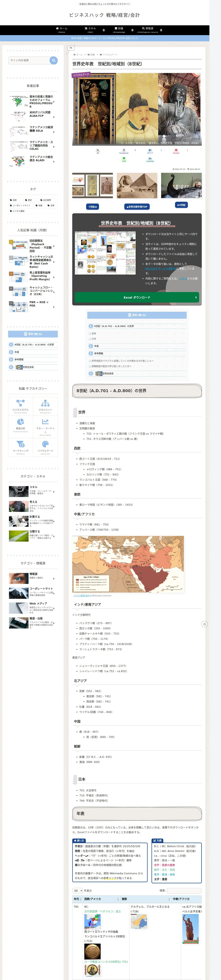Open the Islamic Caliphate map image
The image size is (221, 980).
pos(128,564)
